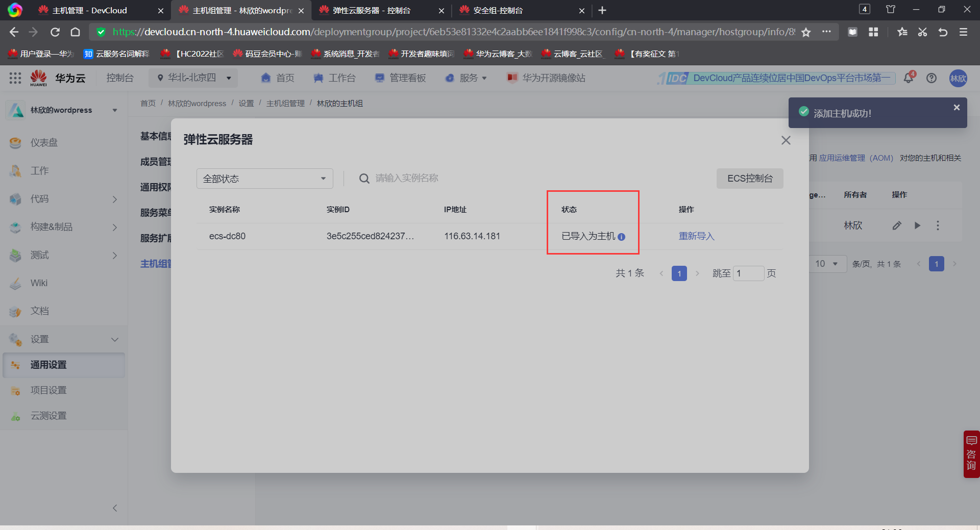Click 主机组管理 in the breadcrumb

click(x=285, y=104)
